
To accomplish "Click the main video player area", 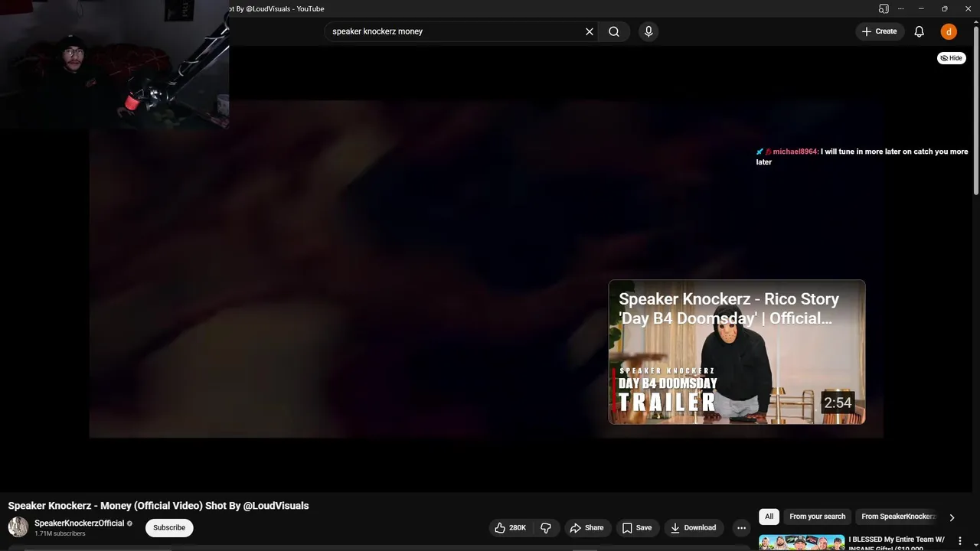I will 485,269.
